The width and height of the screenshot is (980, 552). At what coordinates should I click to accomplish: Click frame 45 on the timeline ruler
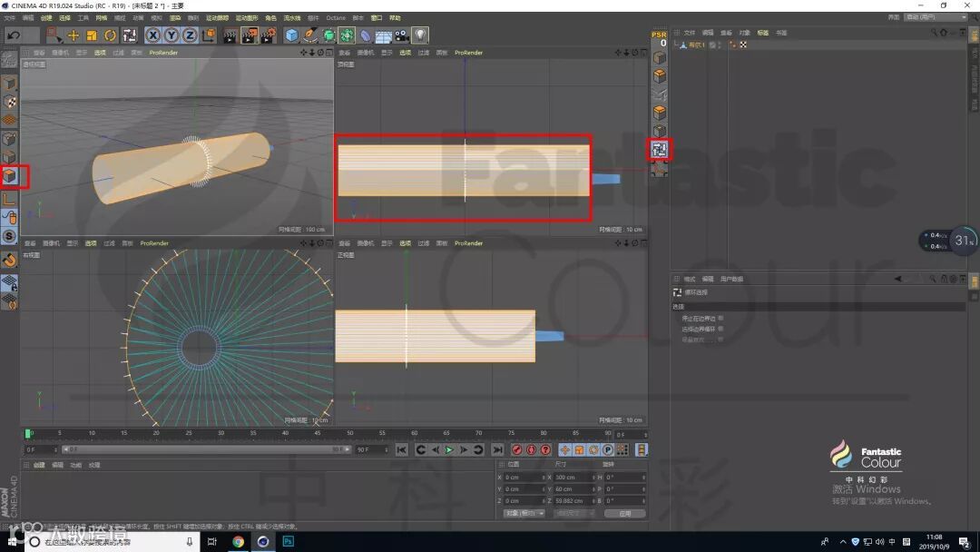pyautogui.click(x=317, y=434)
